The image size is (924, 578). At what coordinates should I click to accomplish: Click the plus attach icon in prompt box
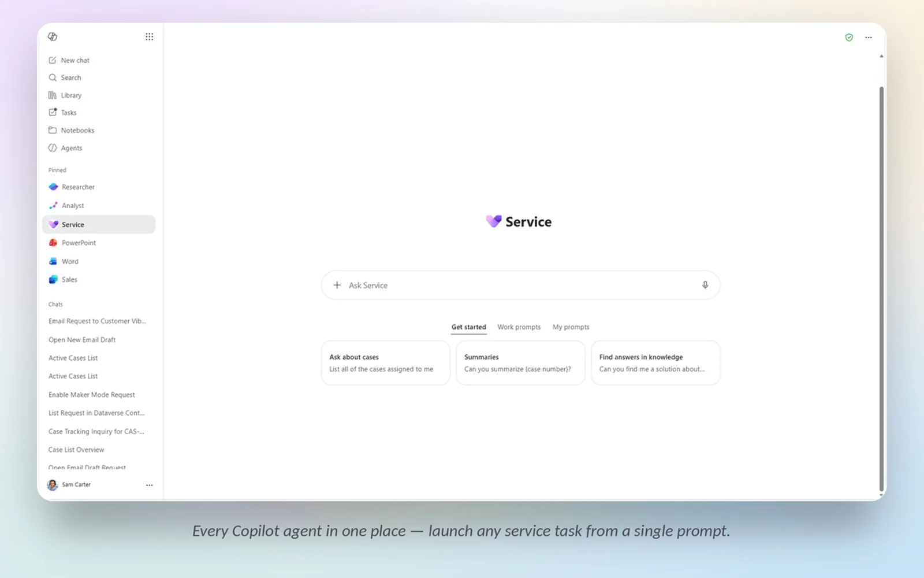(337, 285)
